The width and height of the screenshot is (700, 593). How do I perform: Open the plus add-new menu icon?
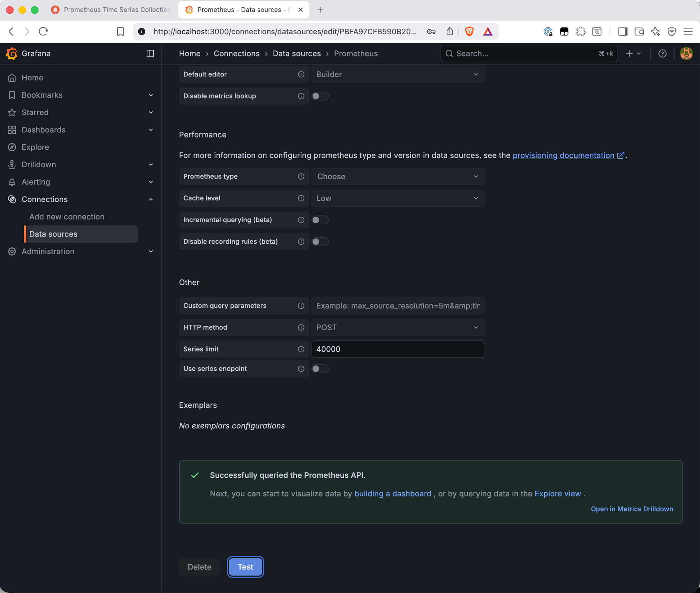633,53
